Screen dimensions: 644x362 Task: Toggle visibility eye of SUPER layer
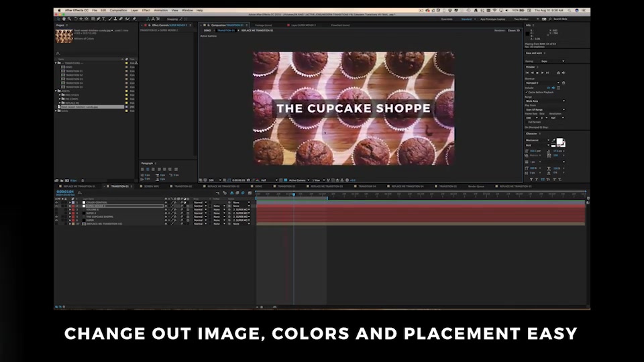[56, 221]
